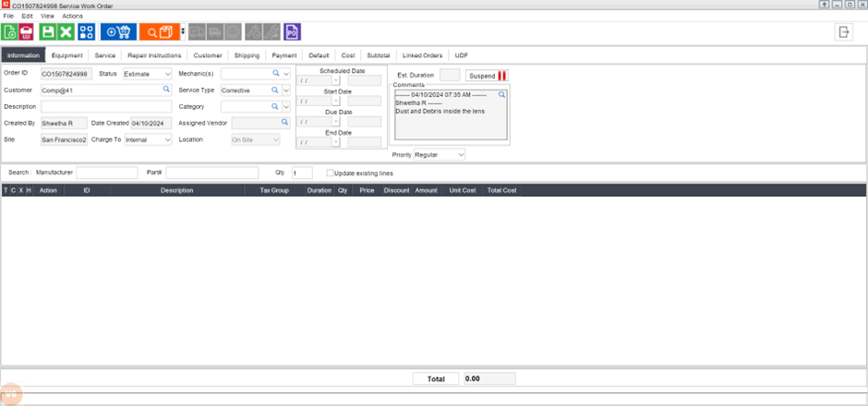This screenshot has width=868, height=406.
Task: Click the Part# search field
Action: 211,173
